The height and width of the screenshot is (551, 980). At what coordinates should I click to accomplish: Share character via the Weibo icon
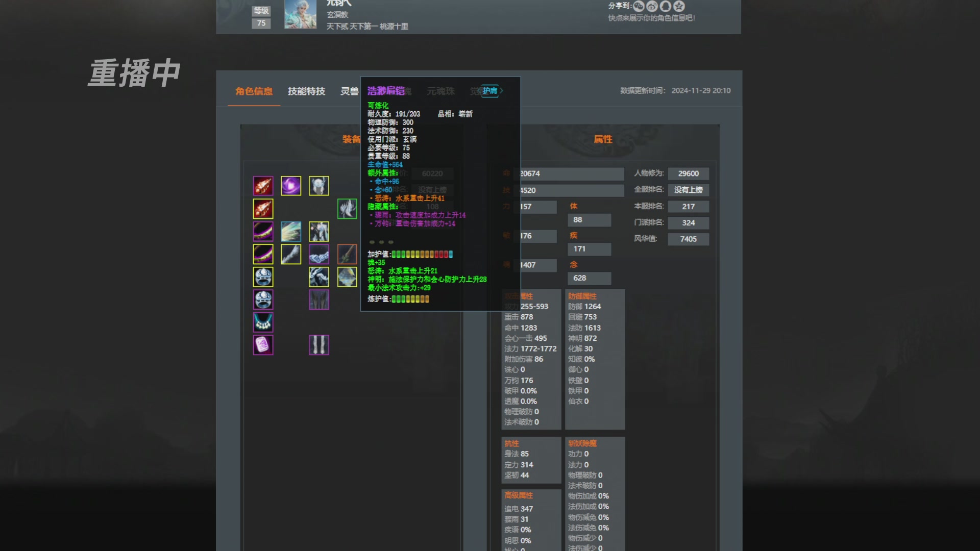tap(652, 6)
